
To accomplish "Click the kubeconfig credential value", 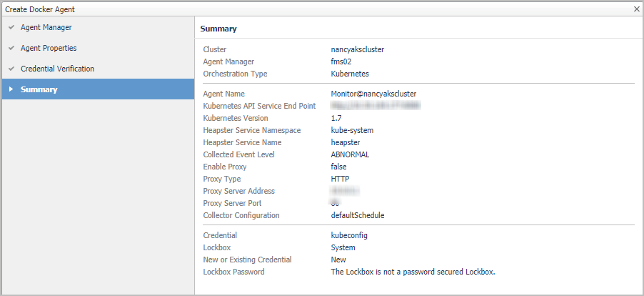I will pyautogui.click(x=350, y=236).
